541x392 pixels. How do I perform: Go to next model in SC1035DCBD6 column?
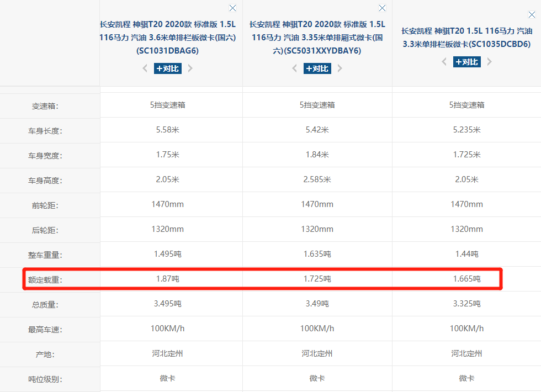(x=489, y=62)
